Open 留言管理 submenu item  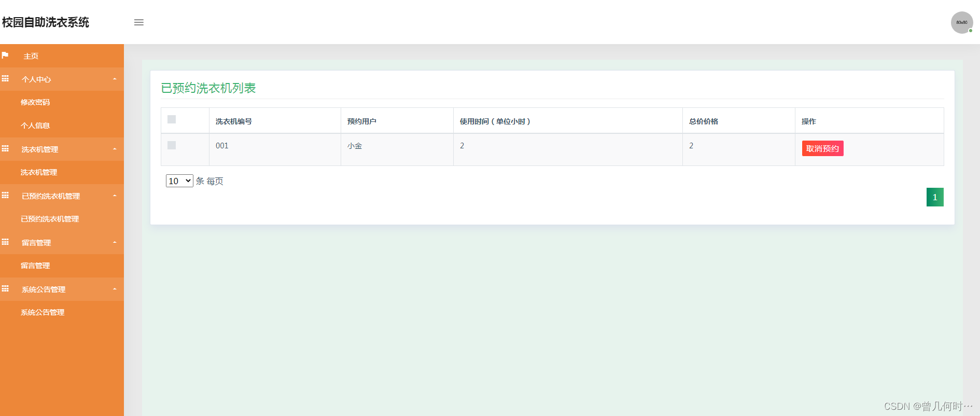[x=62, y=266]
